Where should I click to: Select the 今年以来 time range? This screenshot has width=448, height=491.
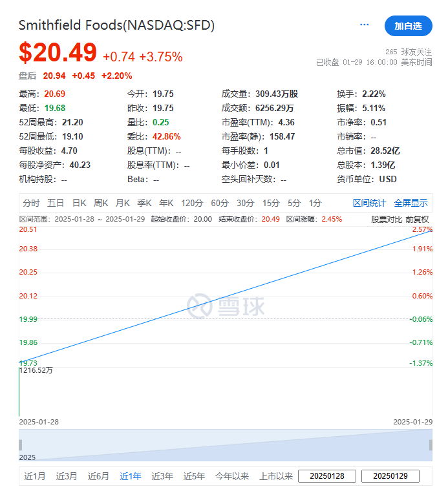pos(232,476)
